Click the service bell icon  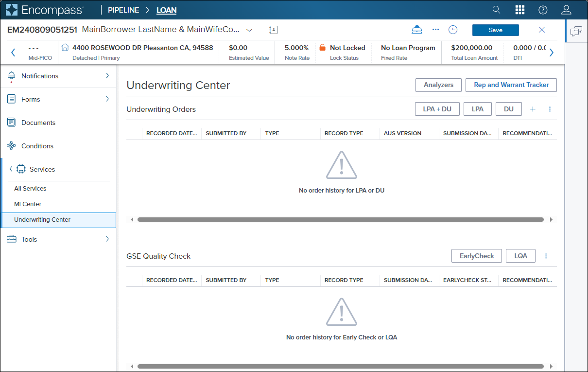pos(416,30)
